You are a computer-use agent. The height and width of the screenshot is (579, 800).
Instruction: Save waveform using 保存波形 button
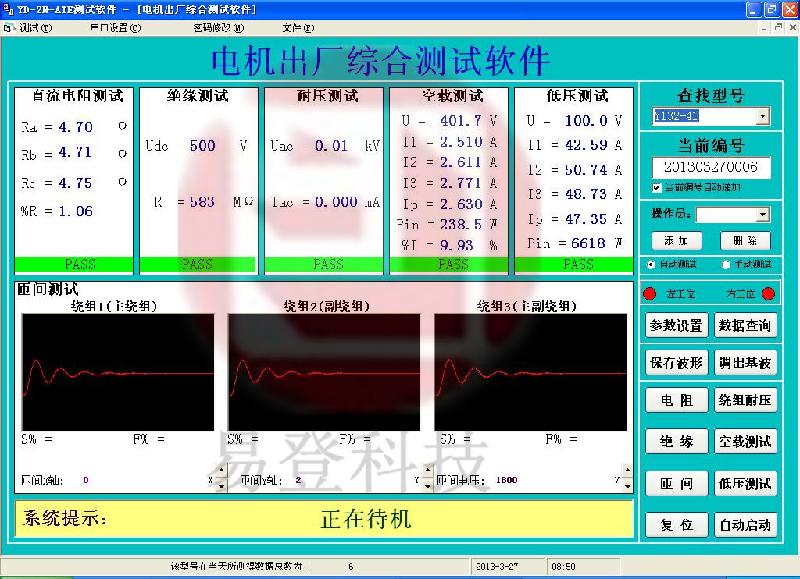click(x=677, y=360)
